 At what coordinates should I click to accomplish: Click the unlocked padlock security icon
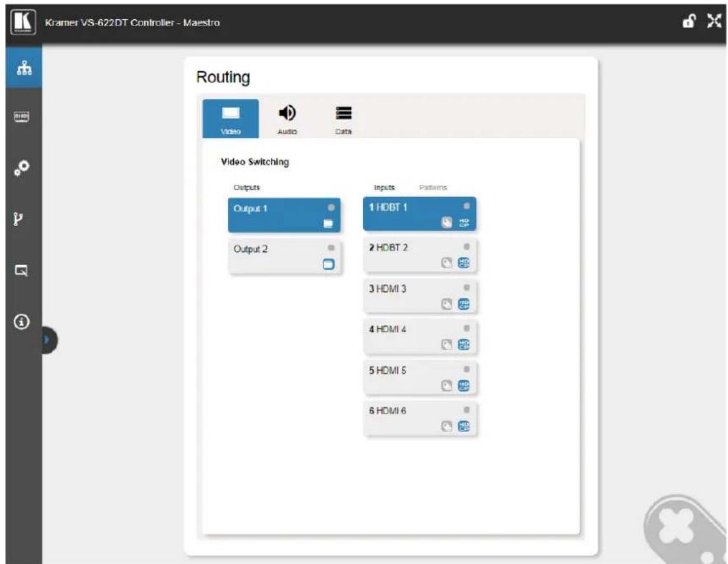[x=689, y=21]
